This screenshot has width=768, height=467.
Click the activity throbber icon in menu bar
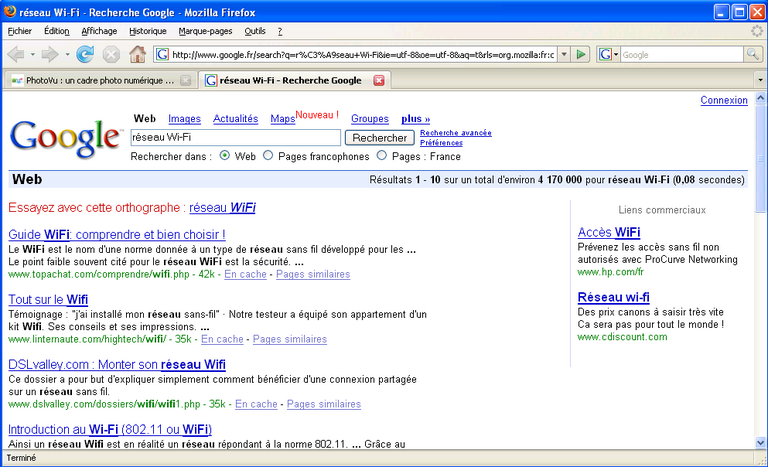(x=757, y=31)
